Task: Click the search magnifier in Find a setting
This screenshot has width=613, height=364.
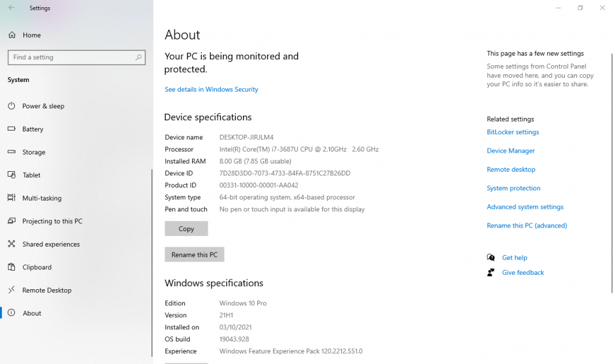Action: 138,57
